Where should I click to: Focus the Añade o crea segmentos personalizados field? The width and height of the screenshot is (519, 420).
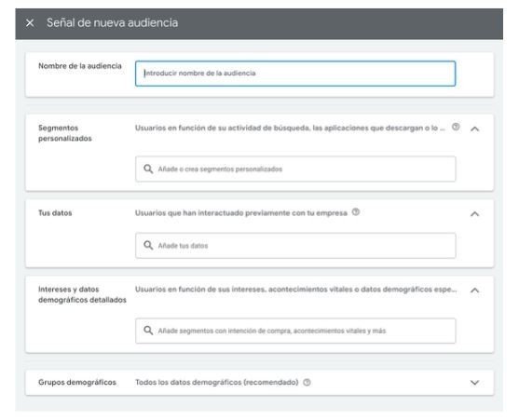(295, 169)
